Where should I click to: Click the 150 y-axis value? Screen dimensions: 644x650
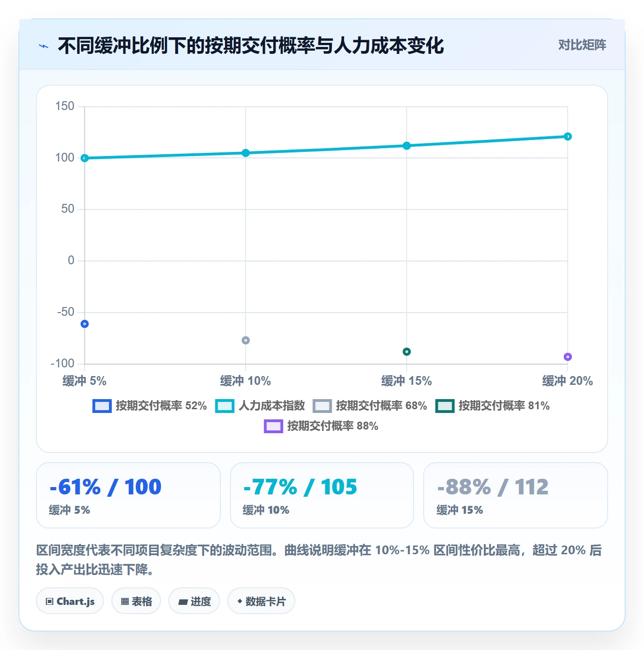point(65,106)
